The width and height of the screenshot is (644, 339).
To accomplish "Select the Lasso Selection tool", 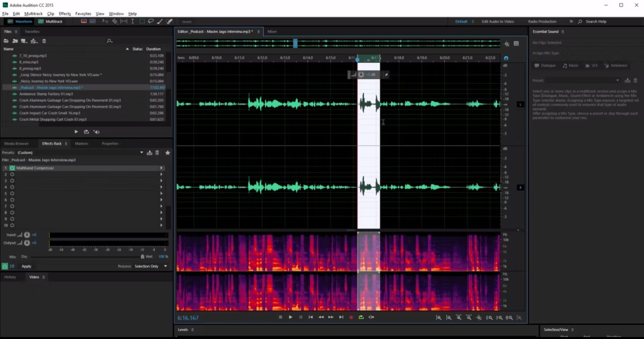I will tap(151, 21).
